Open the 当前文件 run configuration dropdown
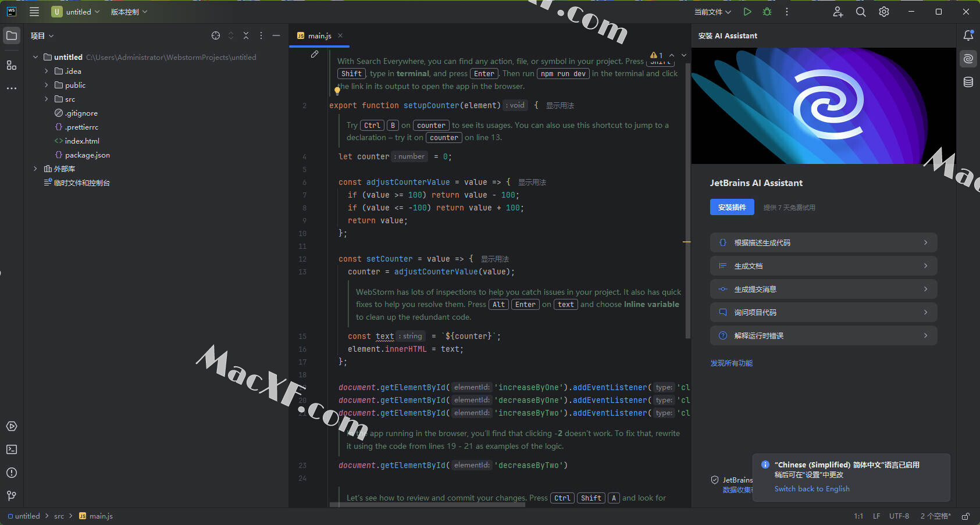 (x=712, y=12)
